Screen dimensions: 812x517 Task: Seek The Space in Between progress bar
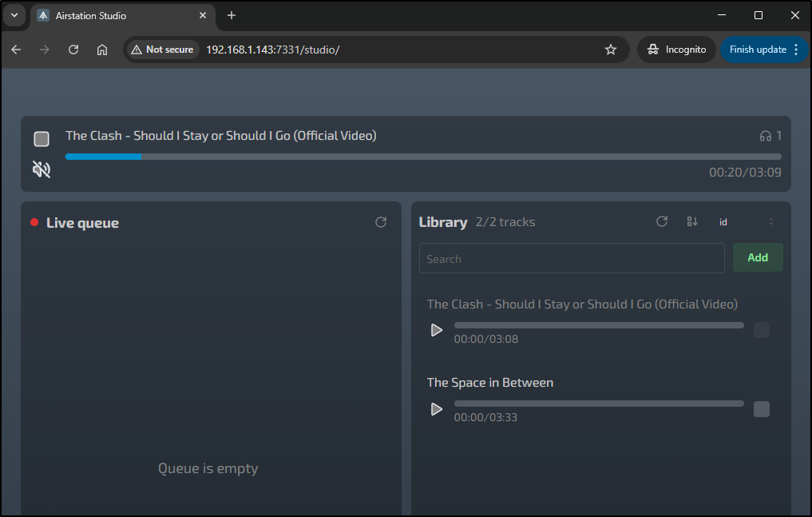pyautogui.click(x=599, y=404)
